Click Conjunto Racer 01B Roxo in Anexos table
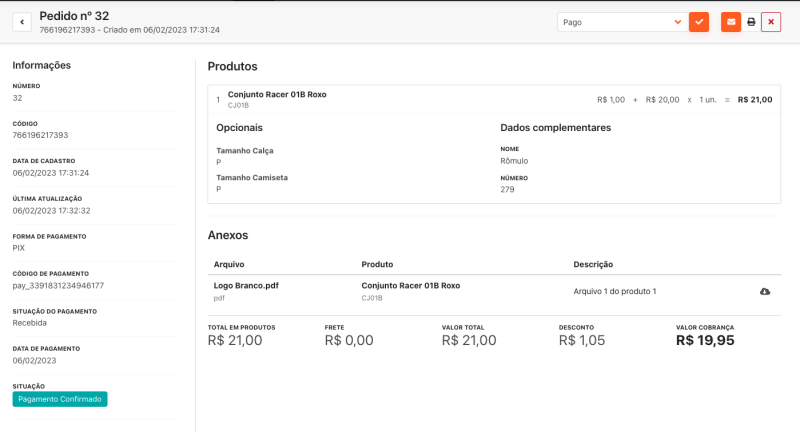The width and height of the screenshot is (800, 432). click(x=410, y=285)
